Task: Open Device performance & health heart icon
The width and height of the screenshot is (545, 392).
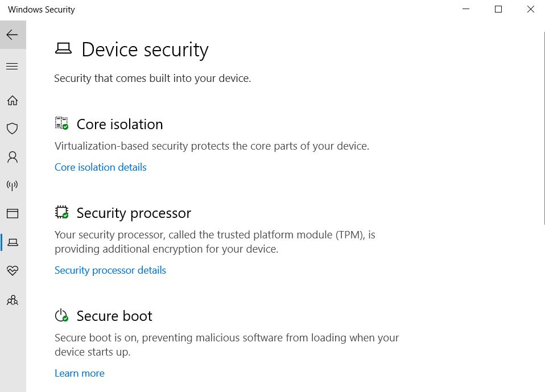Action: (x=13, y=270)
